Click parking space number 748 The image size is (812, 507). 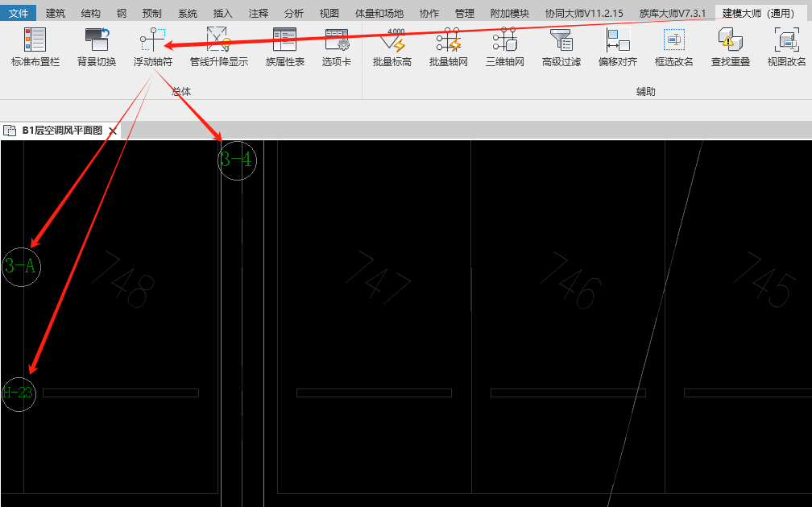tap(124, 280)
